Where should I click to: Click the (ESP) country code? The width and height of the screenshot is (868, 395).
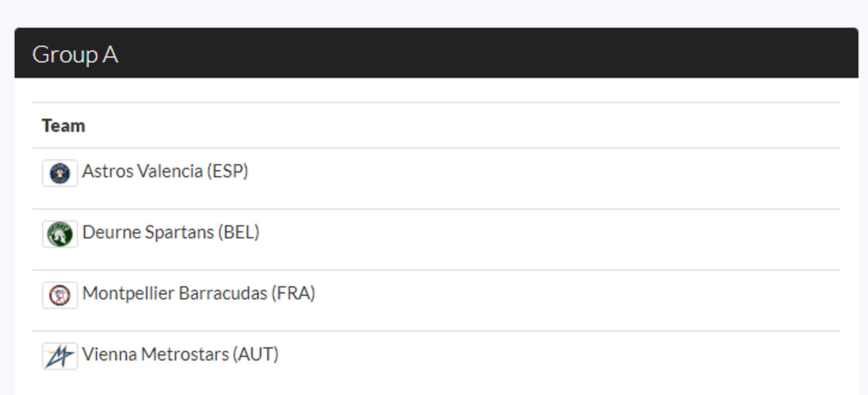pos(228,171)
